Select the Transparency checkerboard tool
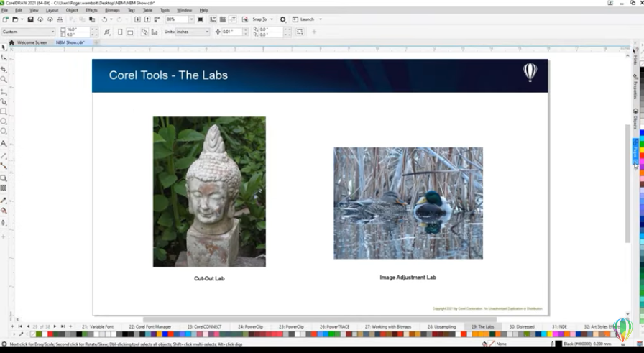644x353 pixels. [4, 188]
